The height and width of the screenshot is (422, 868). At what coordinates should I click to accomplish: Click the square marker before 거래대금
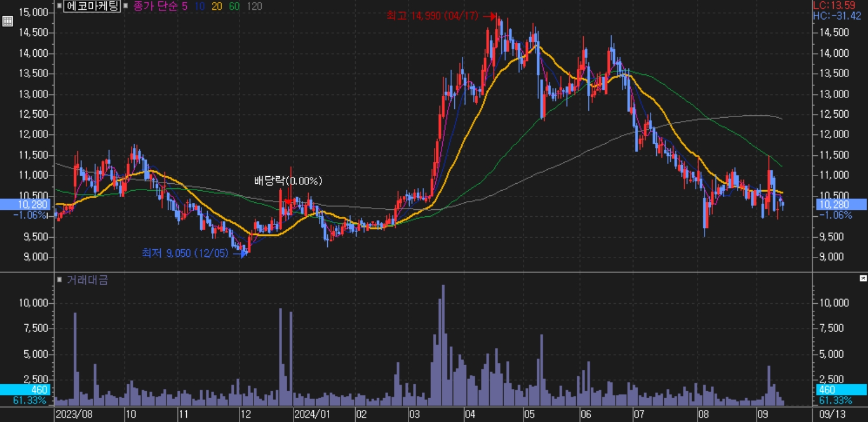pos(60,280)
